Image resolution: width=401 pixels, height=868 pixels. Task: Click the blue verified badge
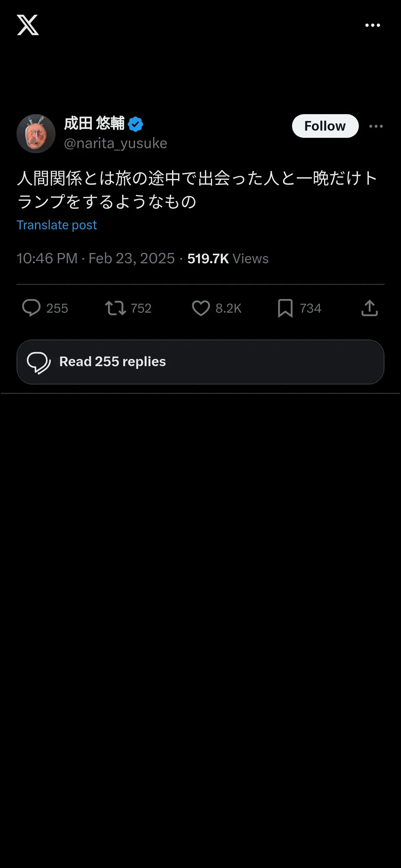point(136,124)
